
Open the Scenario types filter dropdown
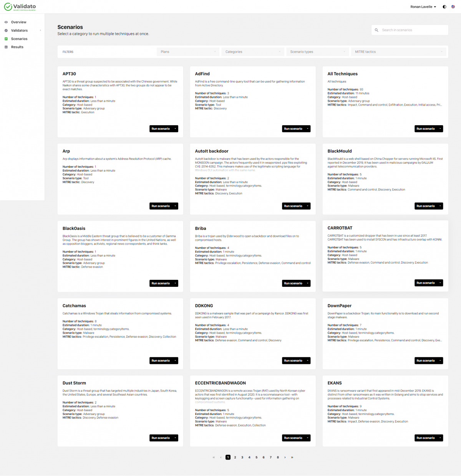click(x=317, y=52)
